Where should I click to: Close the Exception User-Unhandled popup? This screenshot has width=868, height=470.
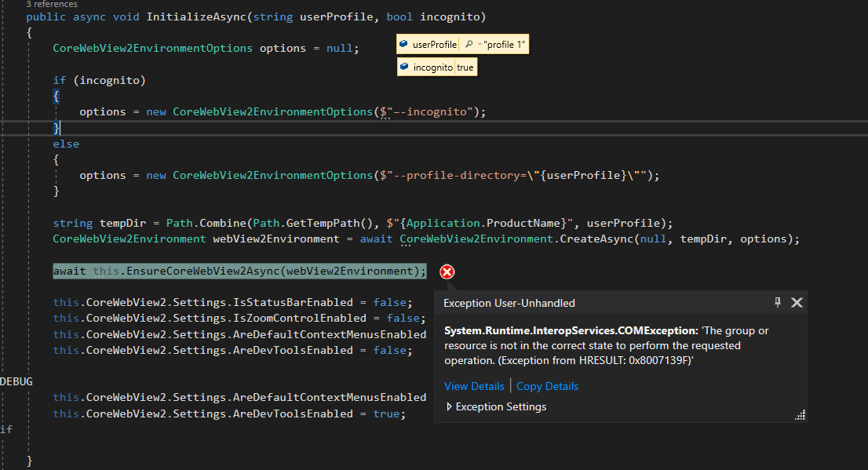pyautogui.click(x=797, y=302)
